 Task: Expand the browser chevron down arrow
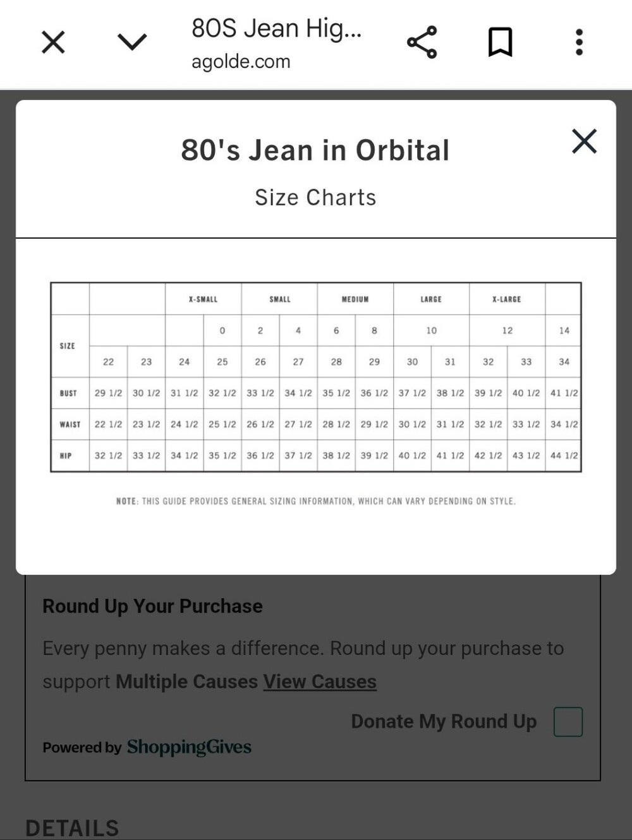(132, 42)
